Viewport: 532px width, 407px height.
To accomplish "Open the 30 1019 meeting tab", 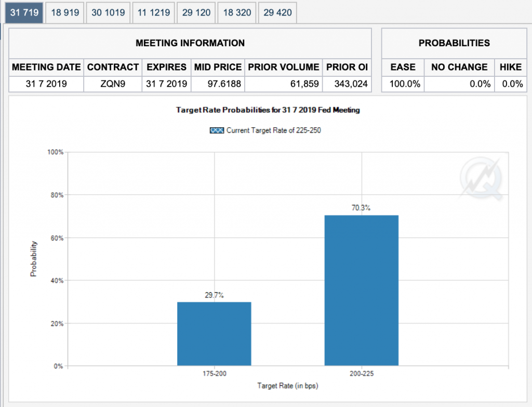I will click(x=108, y=12).
